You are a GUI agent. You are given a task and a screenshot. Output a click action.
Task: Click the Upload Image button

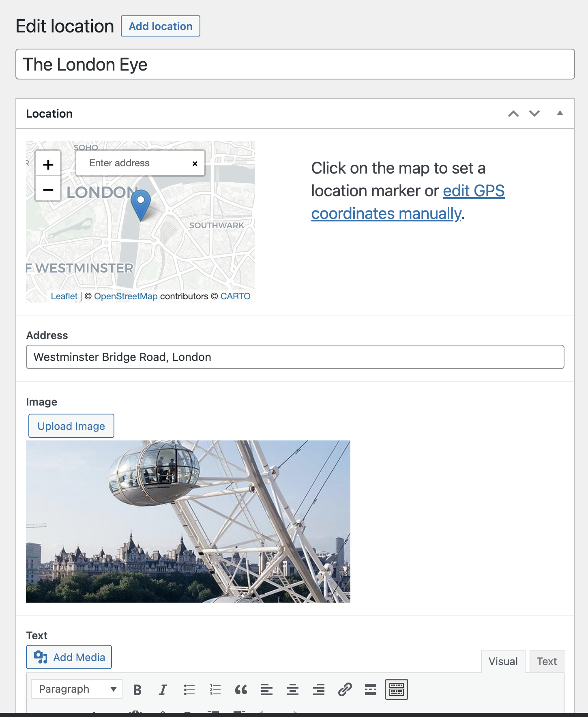click(71, 426)
